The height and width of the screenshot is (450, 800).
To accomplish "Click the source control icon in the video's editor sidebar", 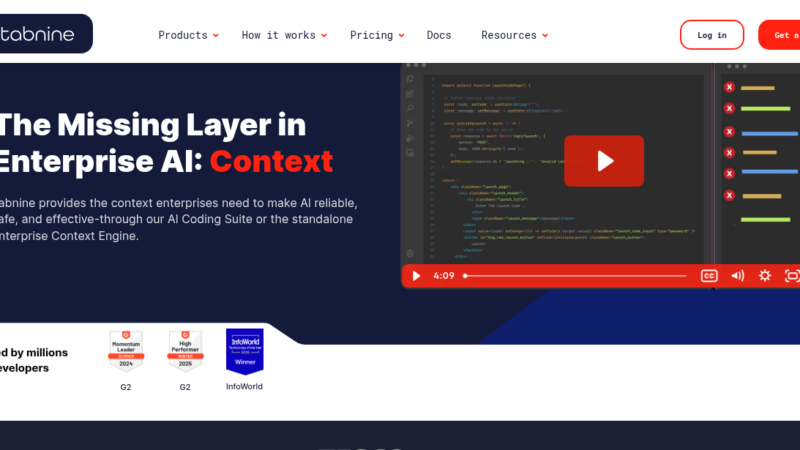I will point(410,123).
